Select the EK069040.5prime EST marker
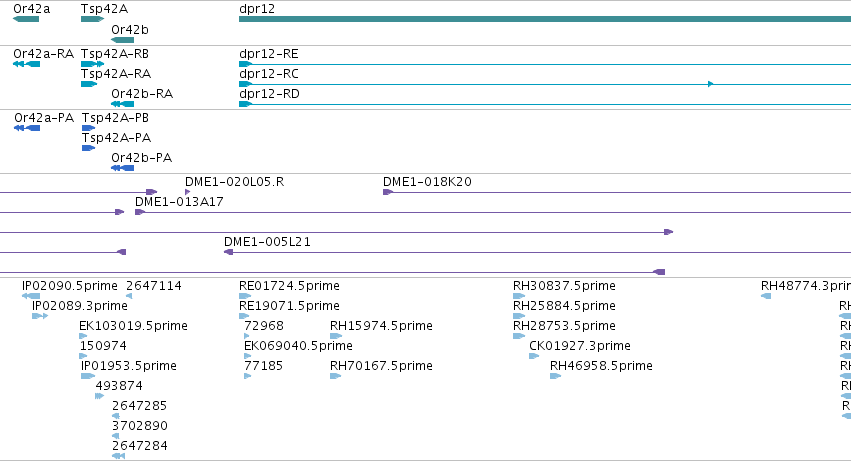Screen dimensions: 851x461 coord(247,356)
